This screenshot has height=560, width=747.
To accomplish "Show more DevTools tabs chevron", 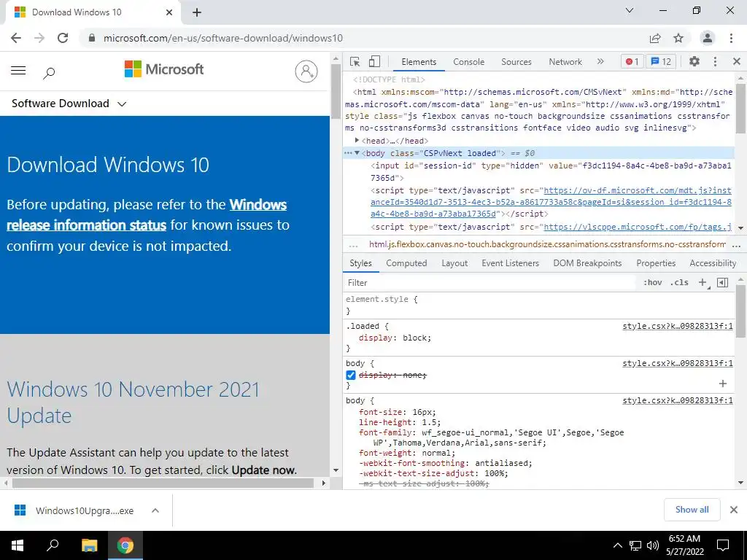I will pyautogui.click(x=600, y=61).
